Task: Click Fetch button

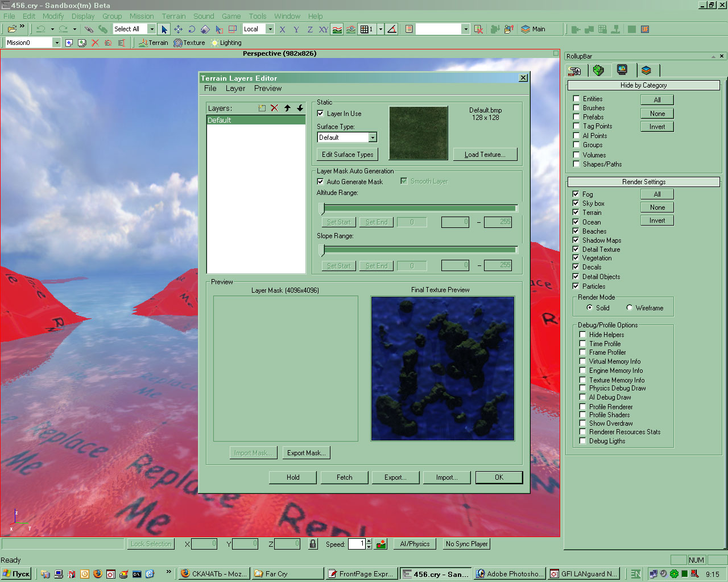Action: pos(345,477)
